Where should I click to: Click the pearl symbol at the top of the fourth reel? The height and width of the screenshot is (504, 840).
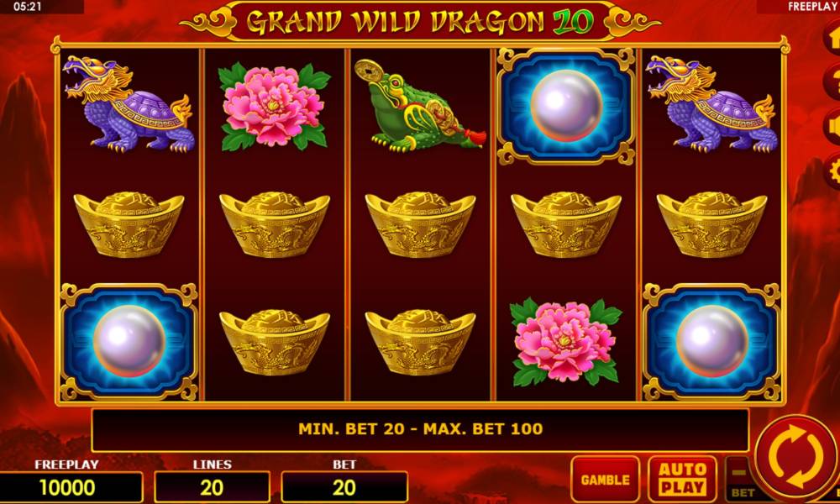566,106
